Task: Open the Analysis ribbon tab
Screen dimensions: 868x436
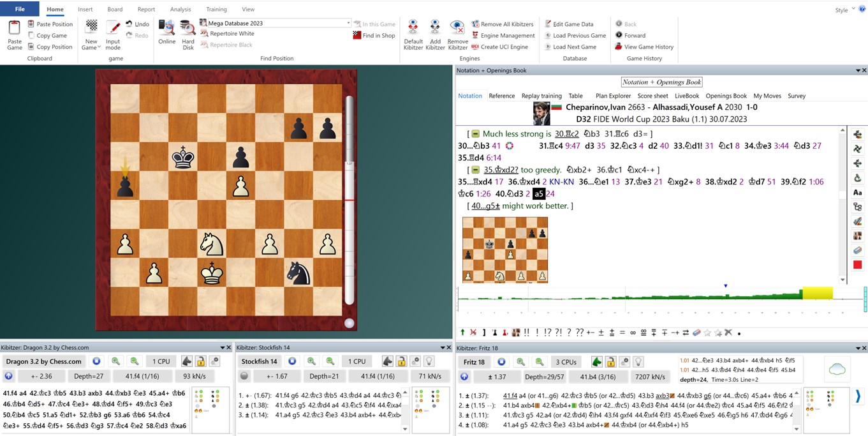Action: (180, 10)
